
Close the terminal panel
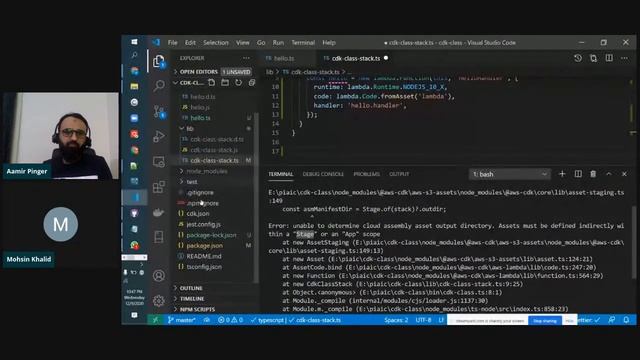624,174
